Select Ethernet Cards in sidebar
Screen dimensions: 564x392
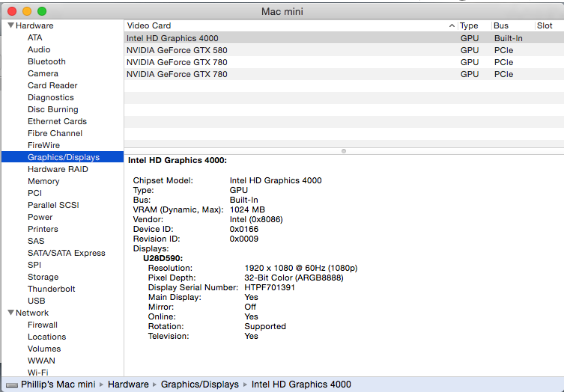pyautogui.click(x=57, y=121)
